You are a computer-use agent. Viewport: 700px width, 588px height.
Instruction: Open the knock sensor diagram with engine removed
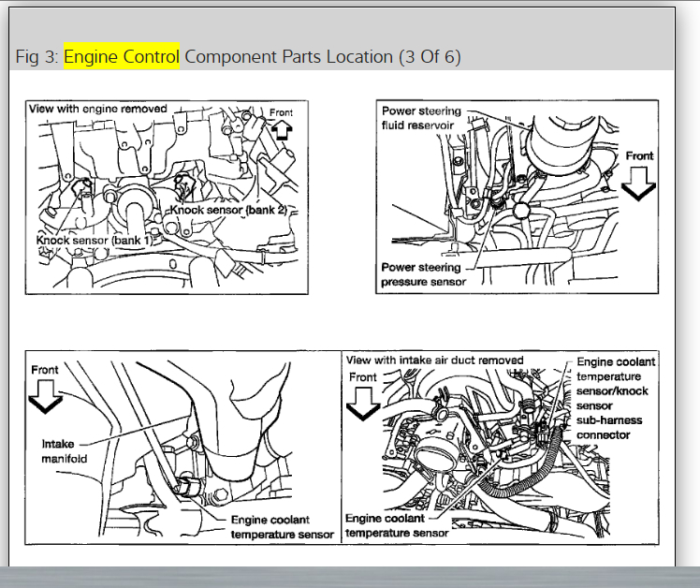[x=167, y=198]
